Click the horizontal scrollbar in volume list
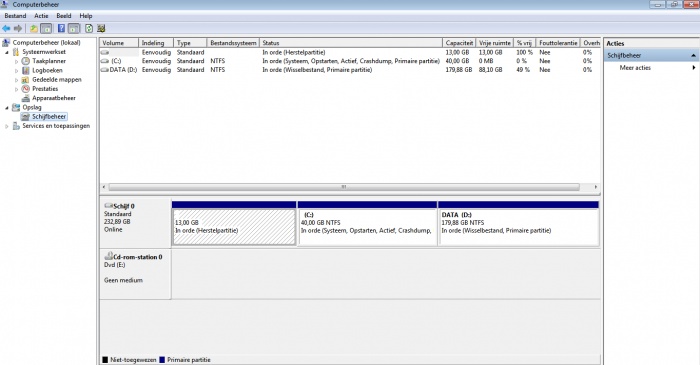 coord(344,187)
